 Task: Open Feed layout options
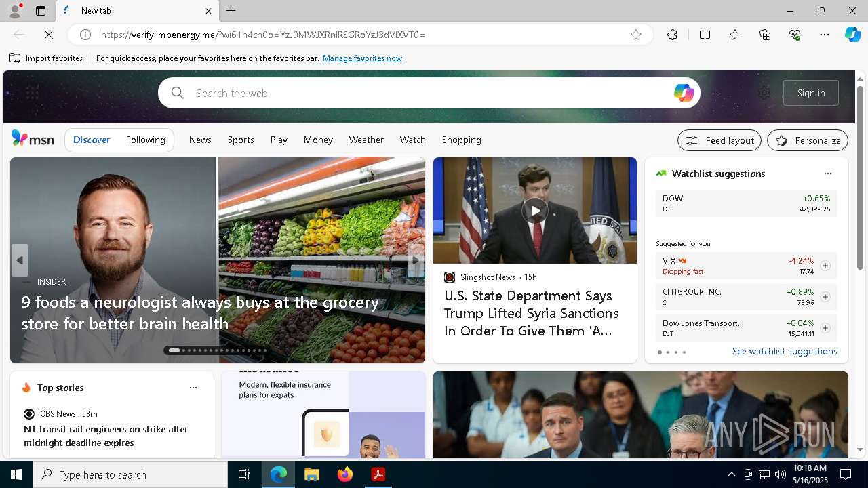click(x=719, y=140)
